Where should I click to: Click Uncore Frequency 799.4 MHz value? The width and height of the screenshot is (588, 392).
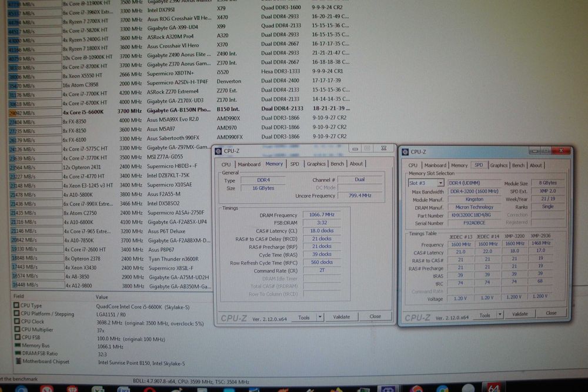pyautogui.click(x=360, y=195)
